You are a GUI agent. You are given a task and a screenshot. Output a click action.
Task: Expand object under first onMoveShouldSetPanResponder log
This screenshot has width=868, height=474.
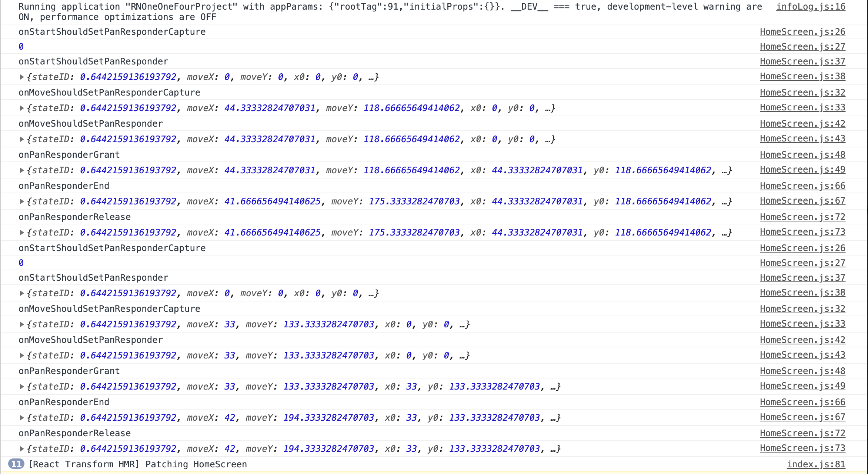(x=22, y=139)
